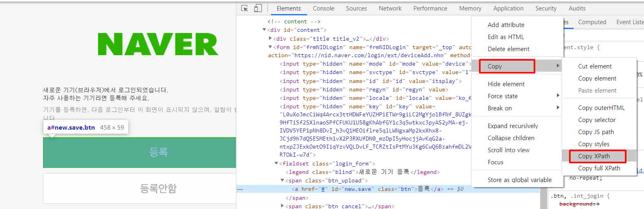This screenshot has width=644, height=209.
Task: Click the green 등록 button
Action: point(139,153)
